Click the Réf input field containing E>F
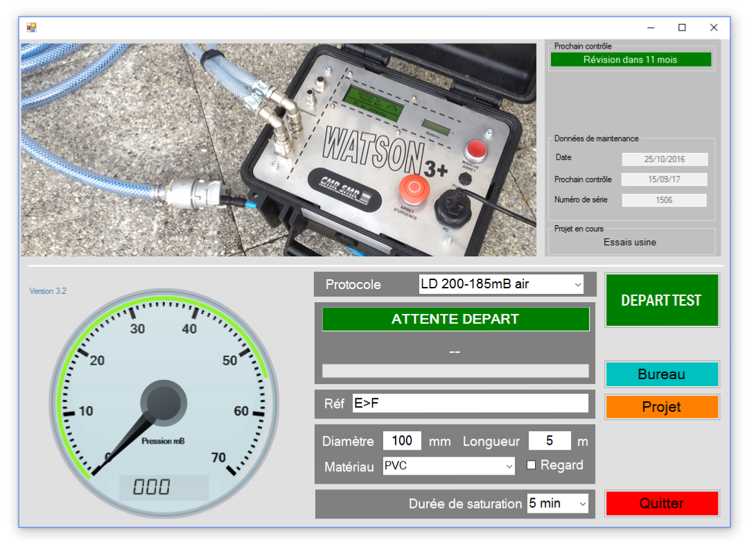 (x=470, y=403)
